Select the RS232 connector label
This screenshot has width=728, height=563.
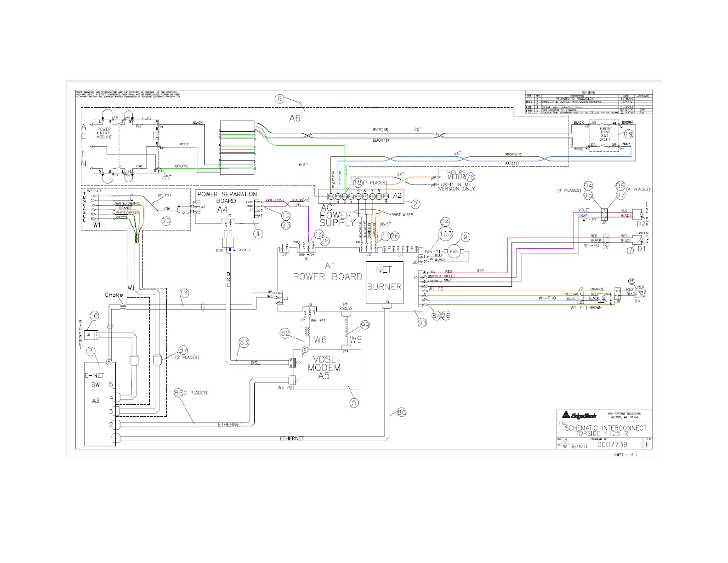[346, 309]
